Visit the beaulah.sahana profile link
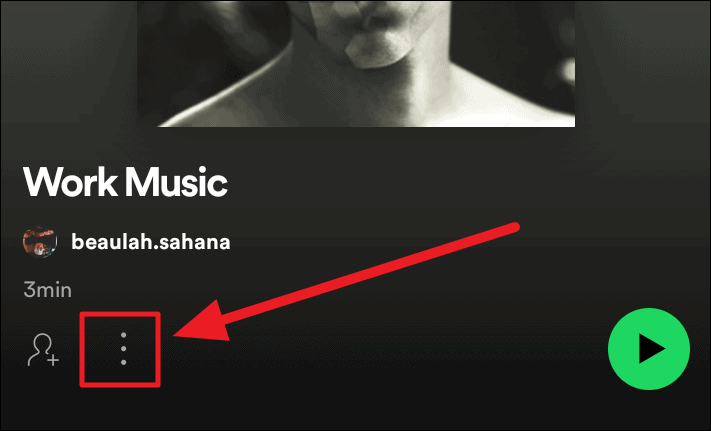711x431 pixels. (x=151, y=242)
